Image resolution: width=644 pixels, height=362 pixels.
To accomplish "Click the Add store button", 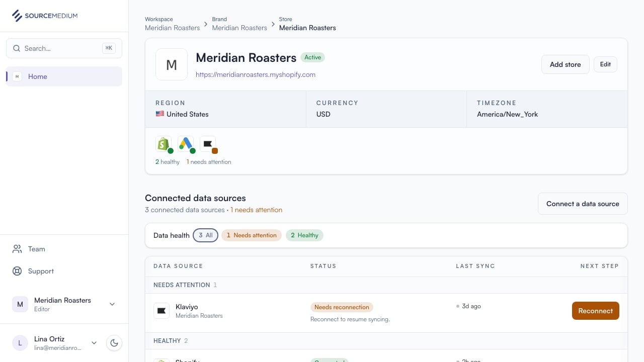I will pos(566,64).
